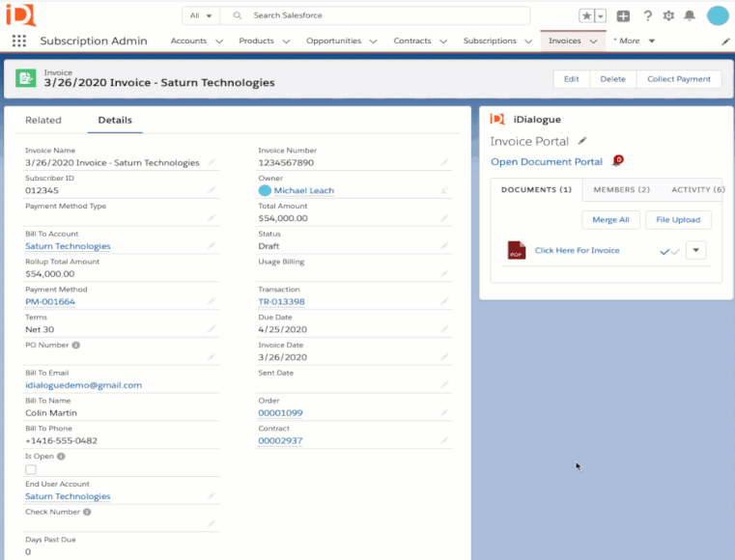The height and width of the screenshot is (560, 735).
Task: Click the change owner icon beside Michael Leach
Action: click(444, 190)
